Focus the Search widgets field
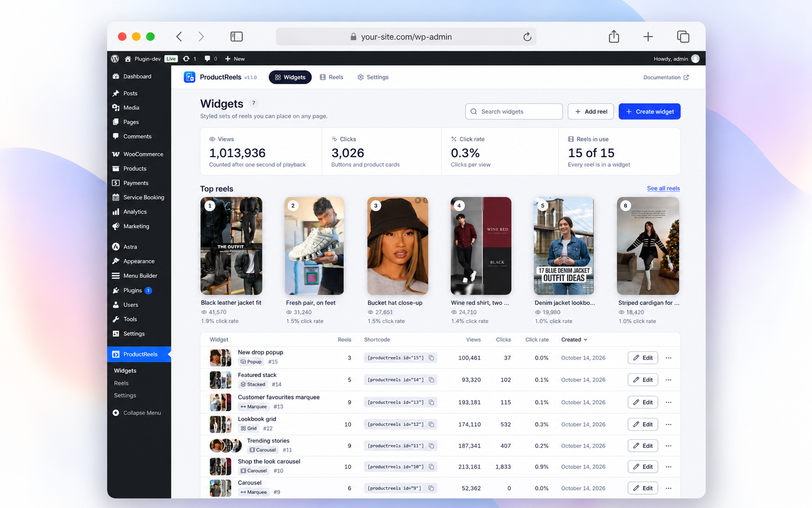Viewport: 812px width, 508px height. click(x=514, y=112)
